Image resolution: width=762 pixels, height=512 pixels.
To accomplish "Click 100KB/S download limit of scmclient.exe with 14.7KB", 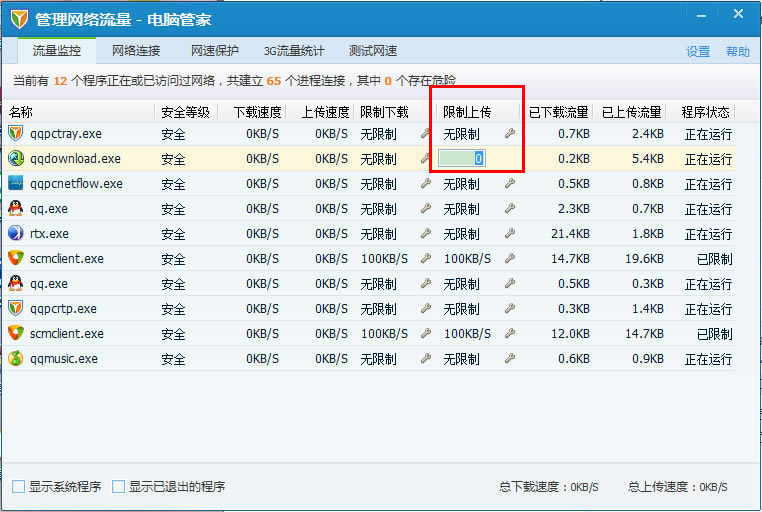I will click(384, 258).
